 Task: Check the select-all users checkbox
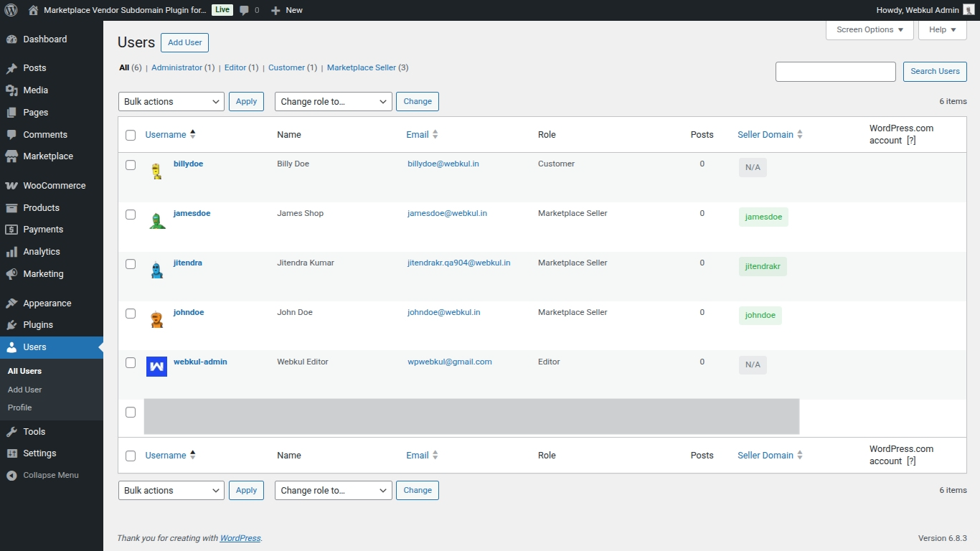[x=131, y=135]
